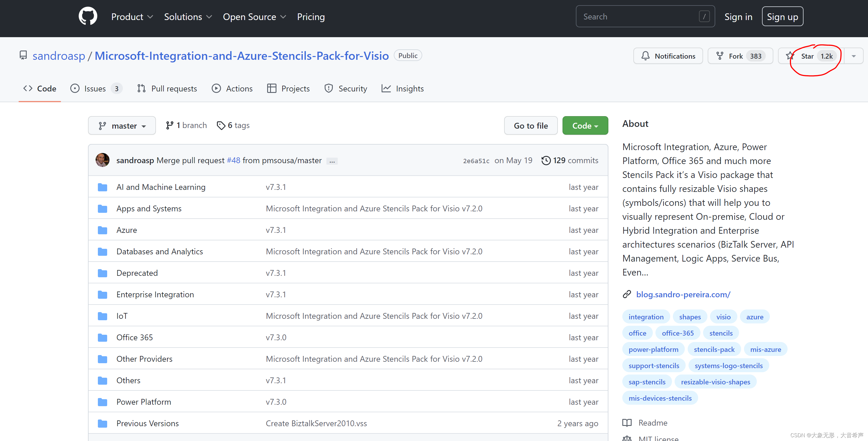Open the master branch dropdown
This screenshot has width=868, height=441.
(x=122, y=126)
